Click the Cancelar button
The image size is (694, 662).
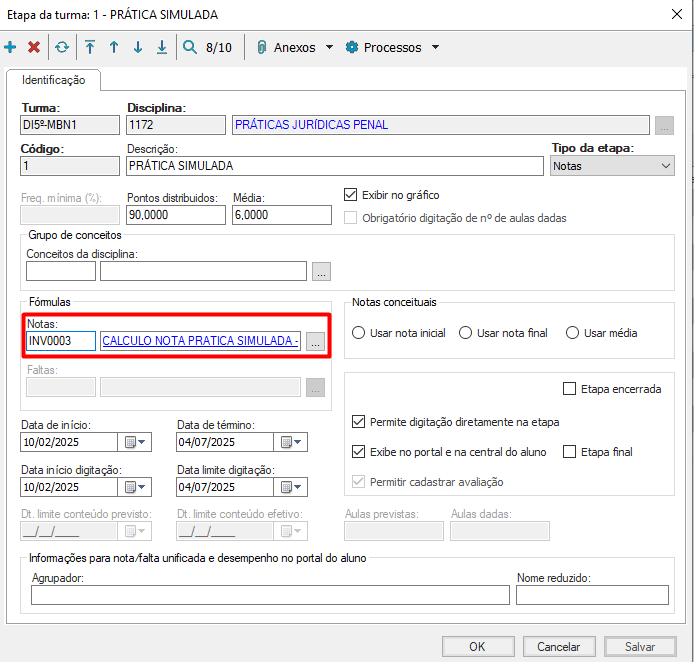pos(559,647)
